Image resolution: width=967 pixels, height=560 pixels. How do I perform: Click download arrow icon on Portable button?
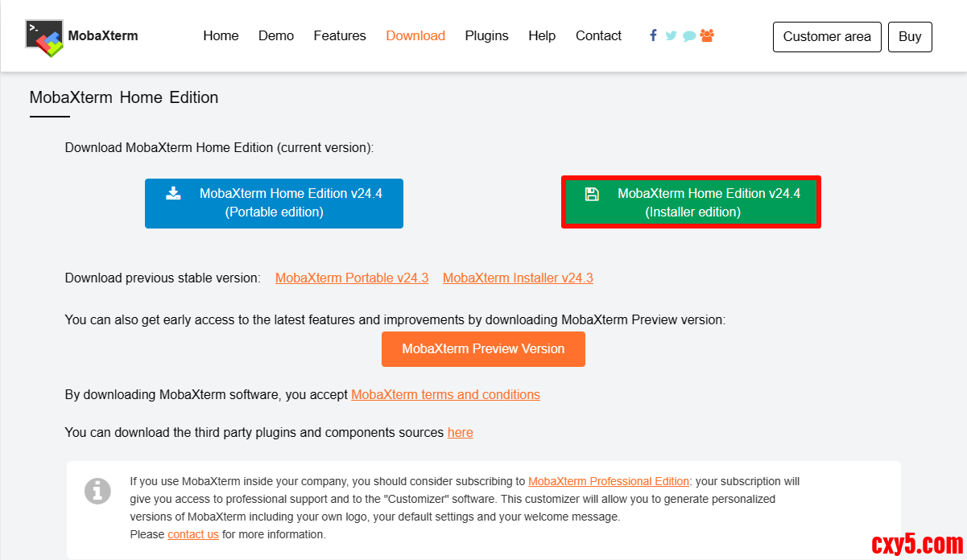[x=173, y=193]
